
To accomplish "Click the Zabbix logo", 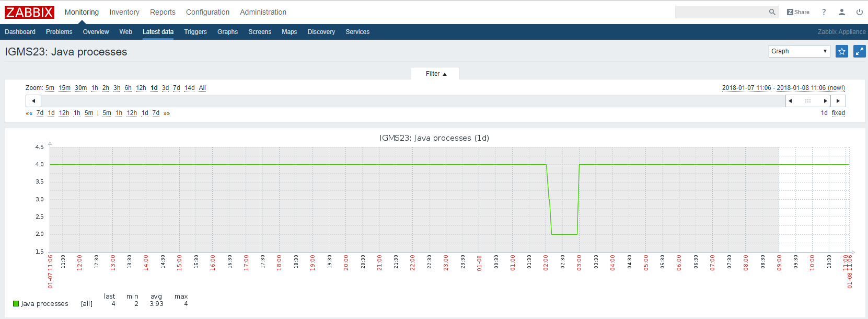I will pyautogui.click(x=30, y=12).
